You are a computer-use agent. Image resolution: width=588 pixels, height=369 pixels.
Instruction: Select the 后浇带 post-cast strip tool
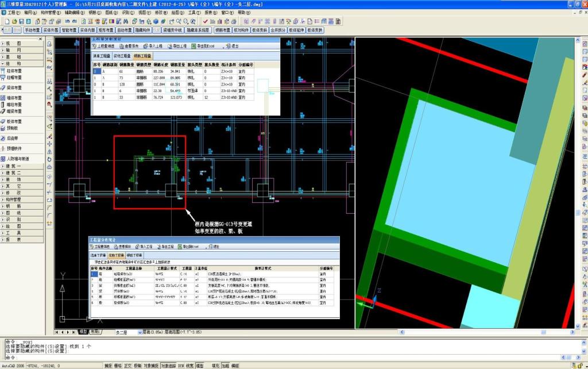click(13, 139)
